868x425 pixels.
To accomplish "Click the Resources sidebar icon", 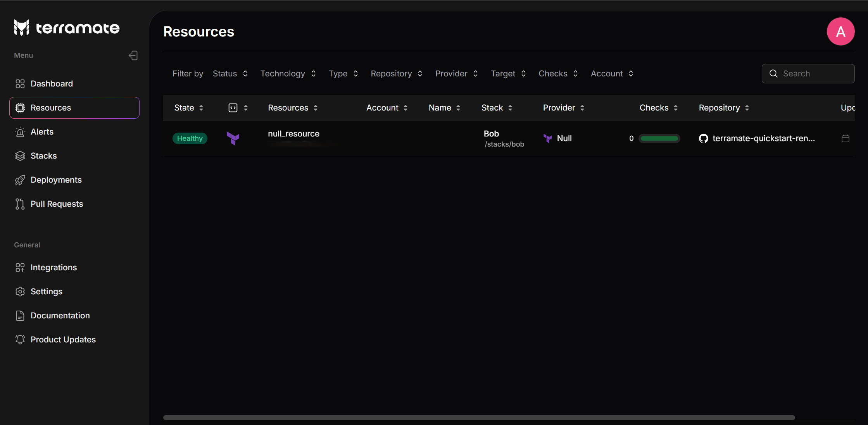I will click(x=20, y=107).
